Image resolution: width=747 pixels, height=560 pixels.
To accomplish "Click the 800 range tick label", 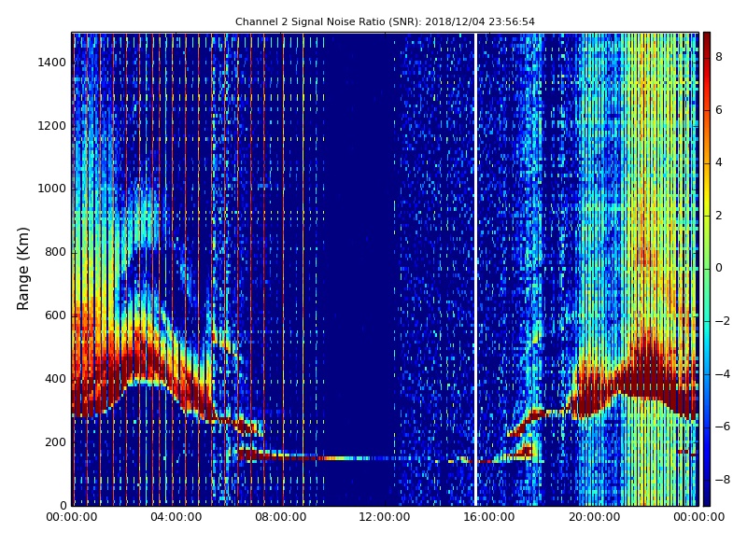I will (55, 252).
